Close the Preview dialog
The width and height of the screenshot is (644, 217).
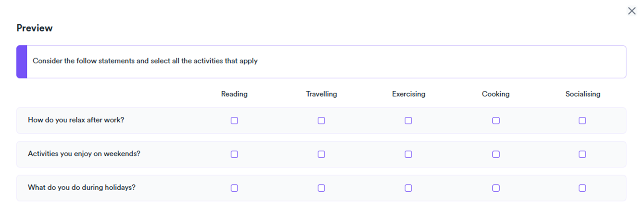click(631, 11)
